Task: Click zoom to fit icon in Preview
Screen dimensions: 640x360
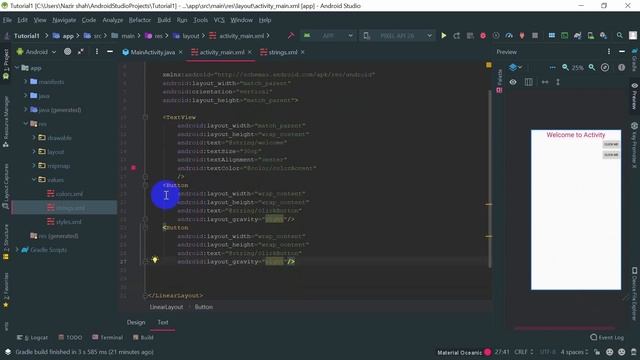Action: 605,68
